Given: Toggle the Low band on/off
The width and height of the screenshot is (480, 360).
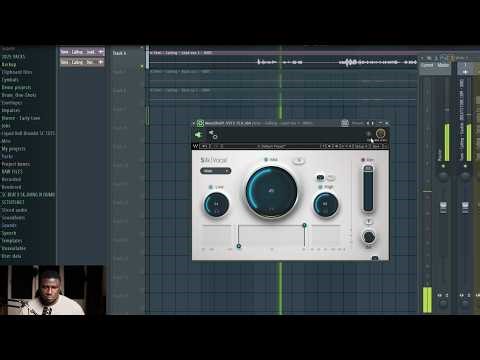Looking at the screenshot, I should point(211,187).
